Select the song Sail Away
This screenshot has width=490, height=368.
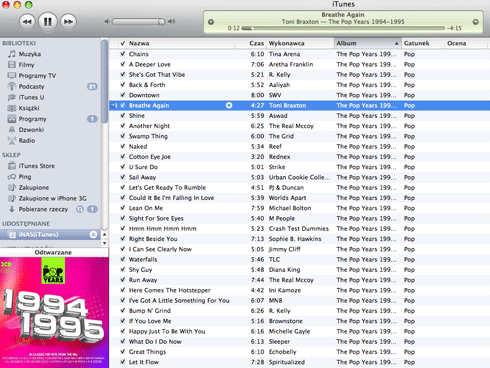(142, 177)
